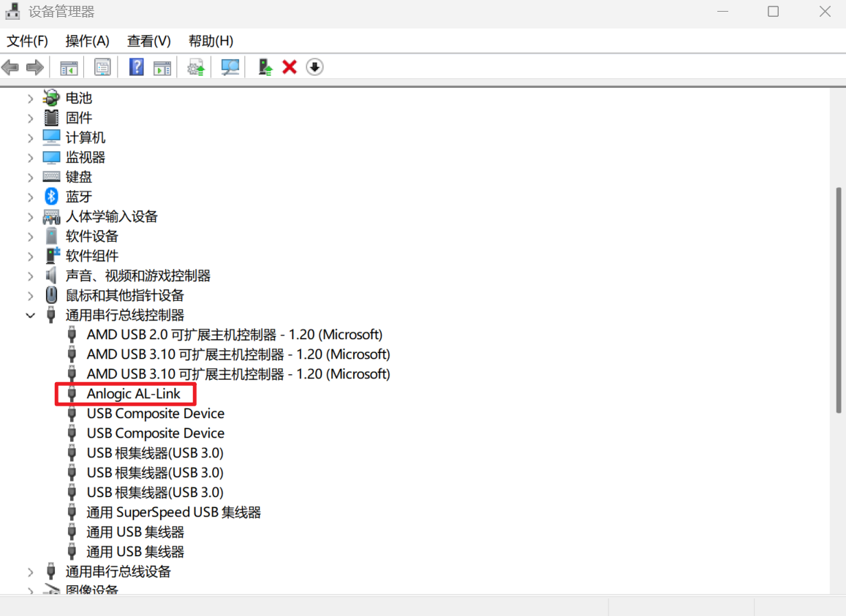This screenshot has height=616, width=846.
Task: Click the blue Help question-mark icon
Action: pyautogui.click(x=137, y=67)
